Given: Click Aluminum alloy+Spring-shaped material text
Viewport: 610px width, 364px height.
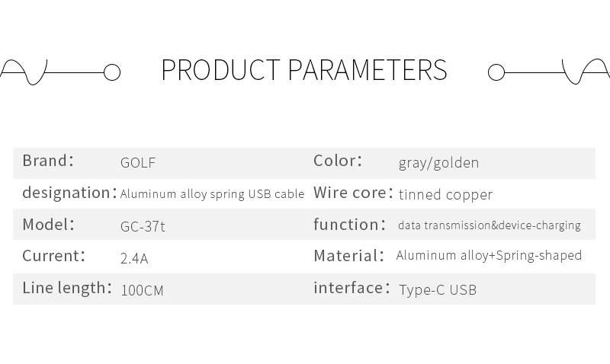Looking at the screenshot, I should [489, 256].
